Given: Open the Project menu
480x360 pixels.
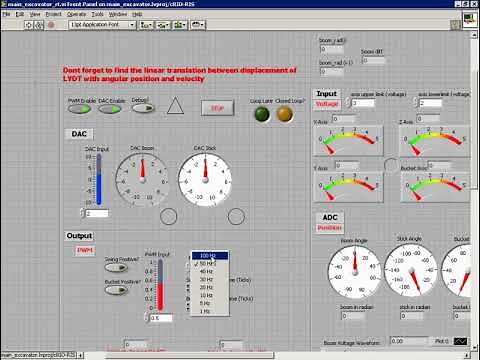Looking at the screenshot, I should (54, 14).
